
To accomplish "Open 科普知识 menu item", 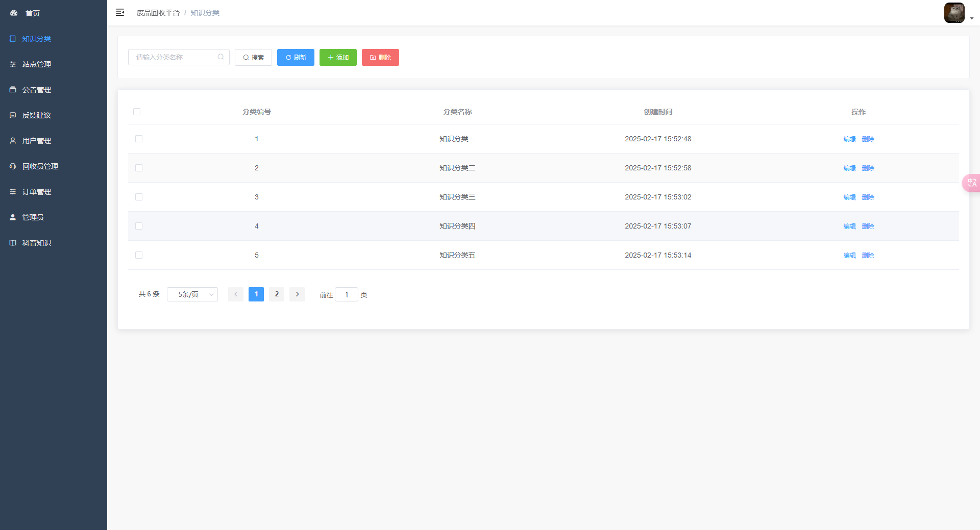I will point(54,242).
